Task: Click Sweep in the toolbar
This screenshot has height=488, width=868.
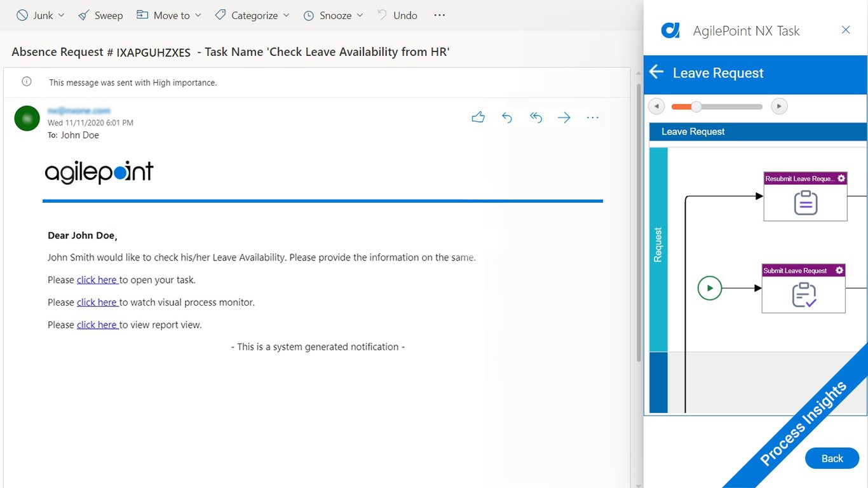Action: pyautogui.click(x=100, y=15)
